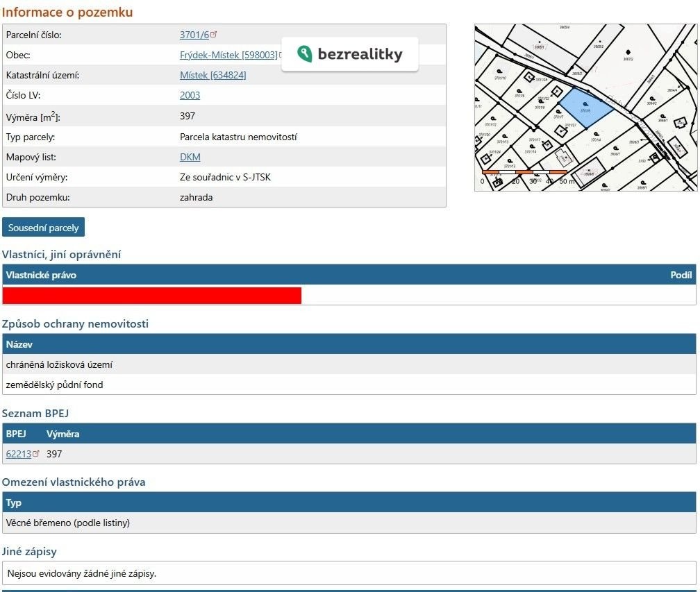Click external link icon beside 3701/6
The height and width of the screenshot is (592, 700).
pyautogui.click(x=214, y=34)
